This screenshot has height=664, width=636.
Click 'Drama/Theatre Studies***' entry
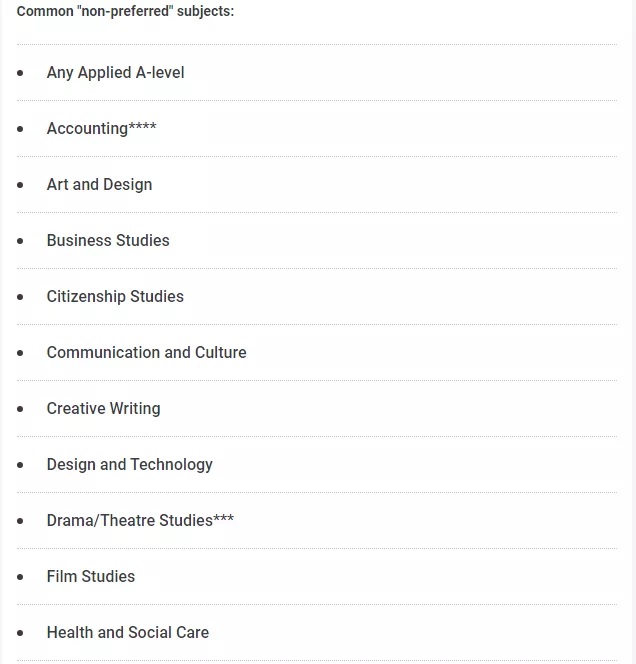140,521
